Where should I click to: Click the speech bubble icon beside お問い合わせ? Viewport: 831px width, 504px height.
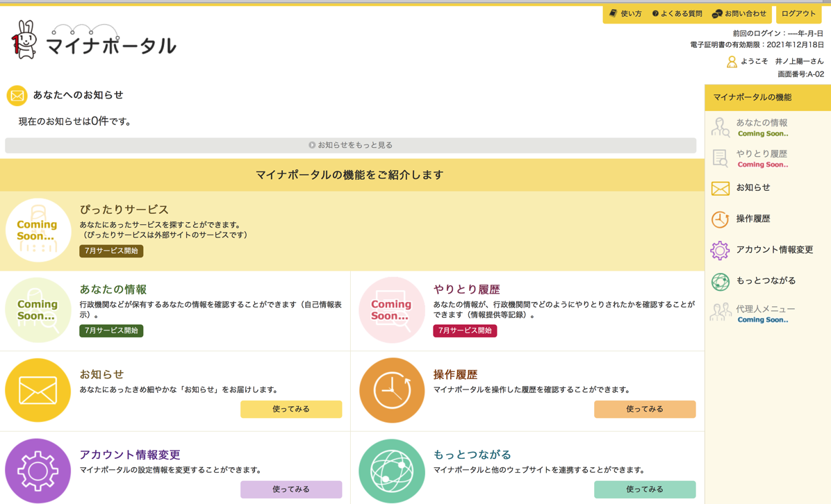click(x=717, y=14)
